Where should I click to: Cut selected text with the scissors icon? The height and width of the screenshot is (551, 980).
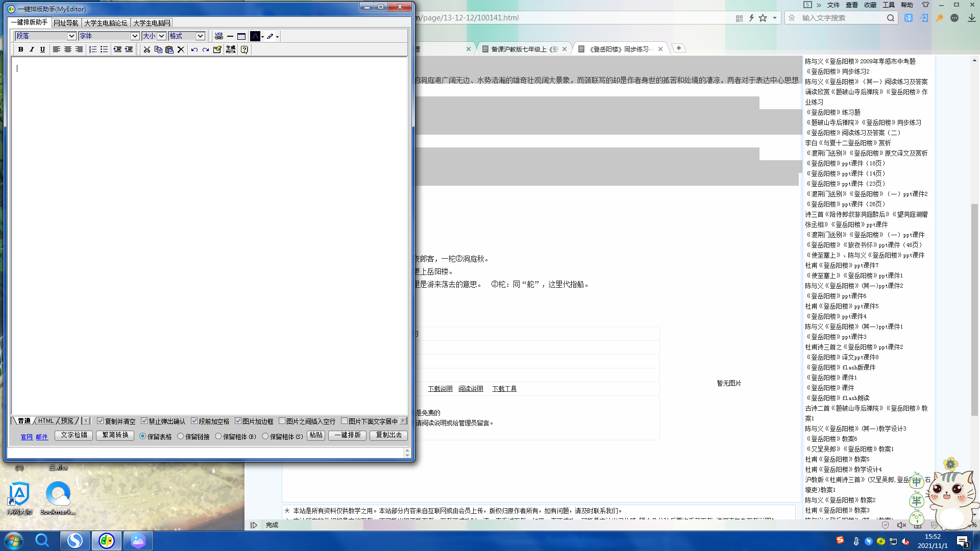146,49
